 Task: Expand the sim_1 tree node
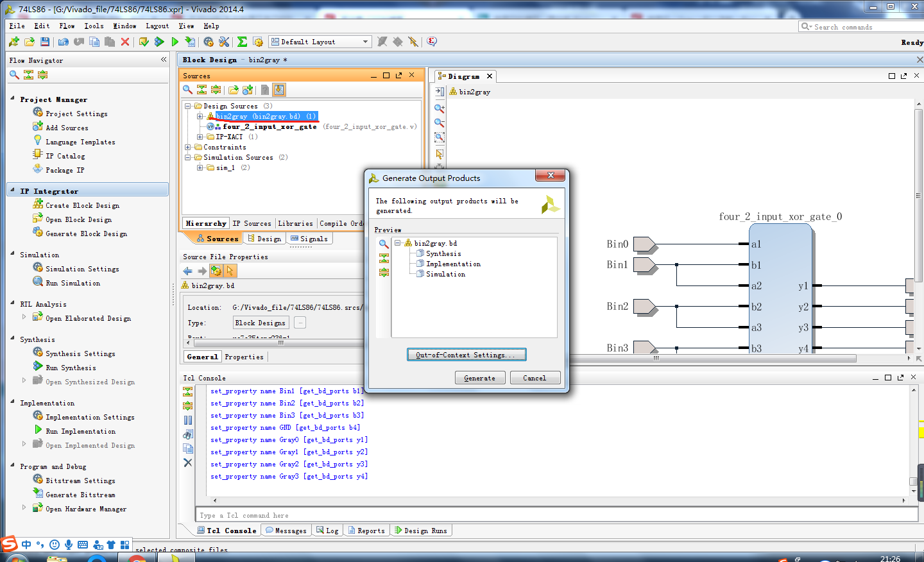click(x=200, y=168)
